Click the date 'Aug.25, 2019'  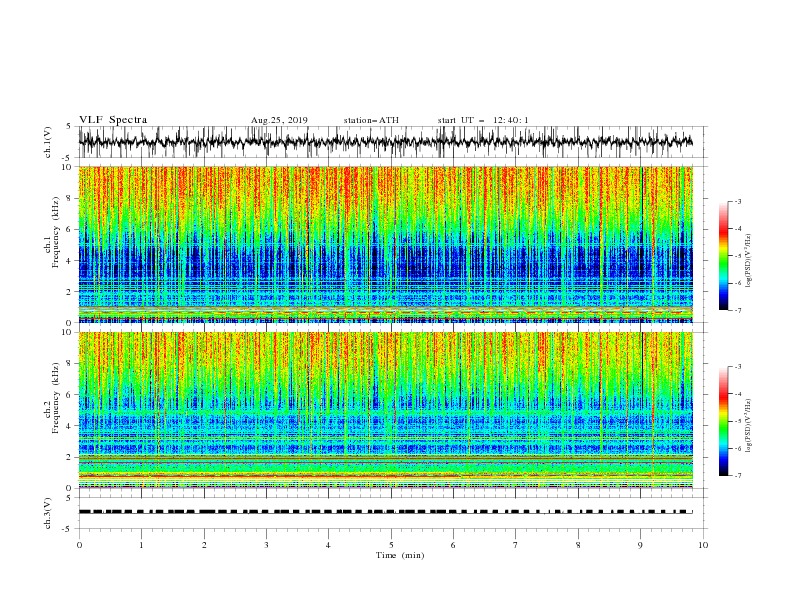[x=279, y=120]
